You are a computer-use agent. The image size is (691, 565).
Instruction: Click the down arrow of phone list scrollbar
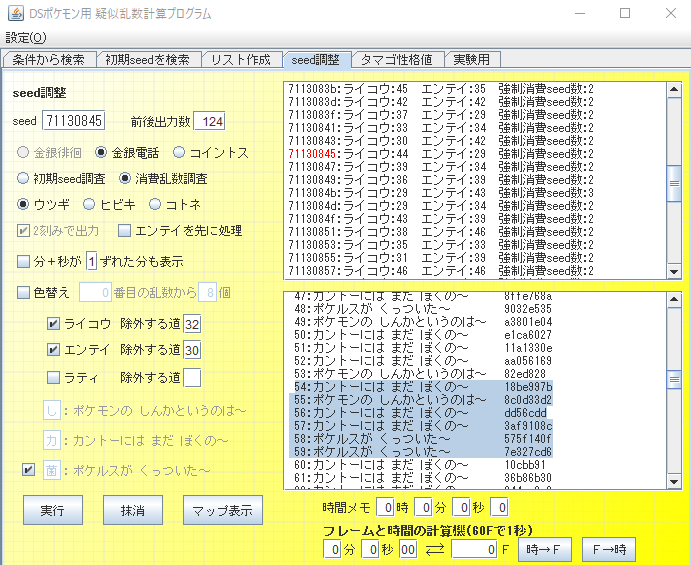coord(674,482)
